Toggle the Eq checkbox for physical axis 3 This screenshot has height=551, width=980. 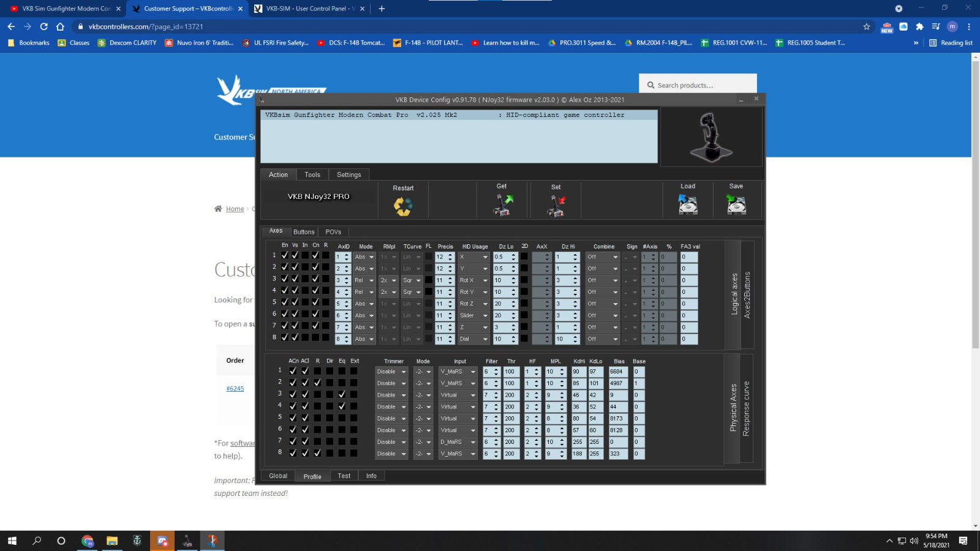point(342,395)
